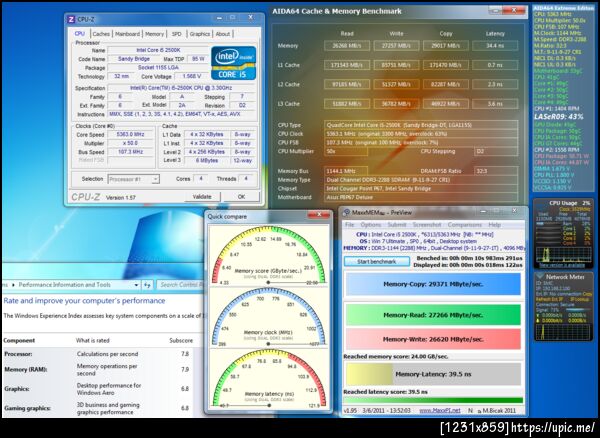Viewport: 600px width, 438px height.
Task: Minimize the CPU-Z window
Action: tap(220, 18)
